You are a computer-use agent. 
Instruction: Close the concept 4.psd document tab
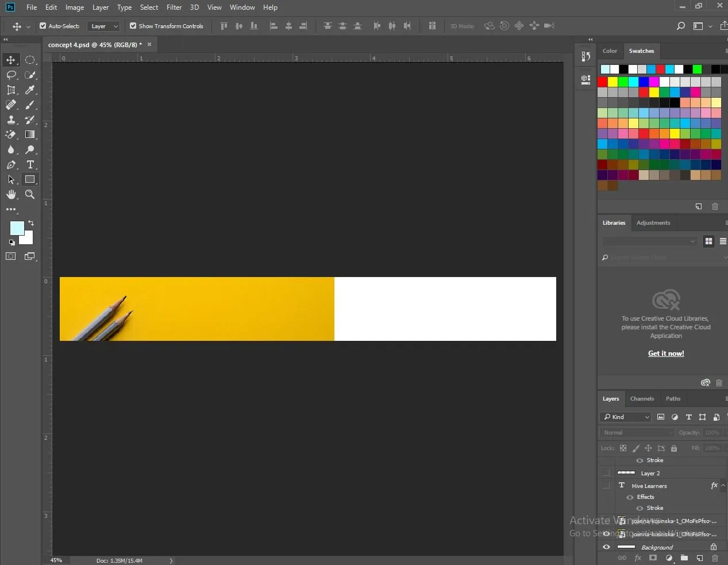[x=149, y=45]
